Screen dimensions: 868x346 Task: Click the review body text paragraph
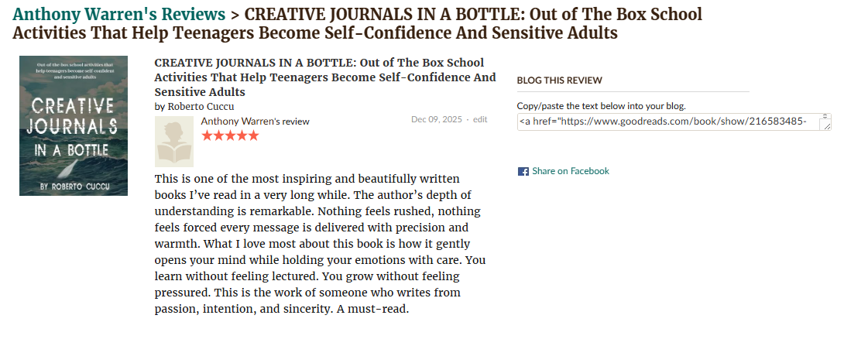tap(321, 243)
